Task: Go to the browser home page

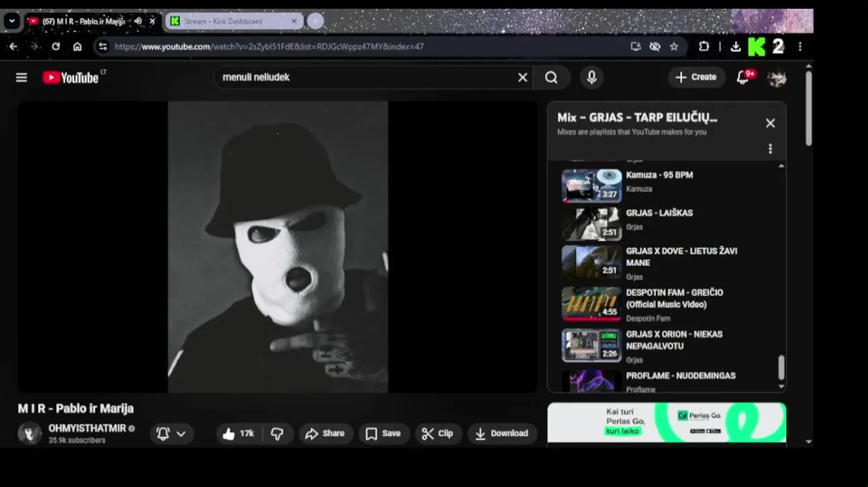Action: 78,47
